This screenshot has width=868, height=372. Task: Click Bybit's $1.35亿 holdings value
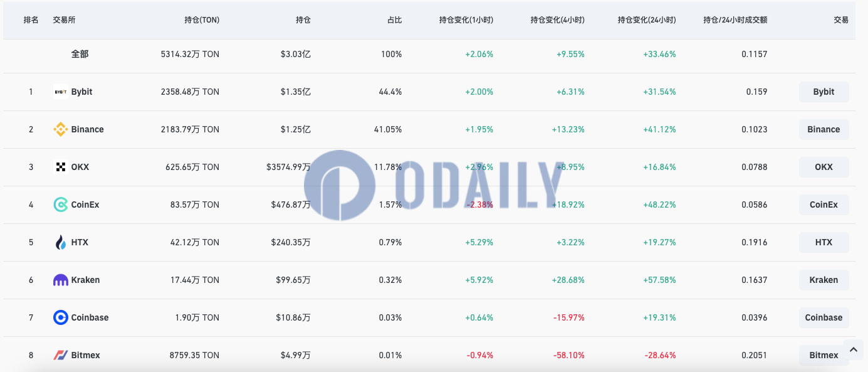pos(295,92)
